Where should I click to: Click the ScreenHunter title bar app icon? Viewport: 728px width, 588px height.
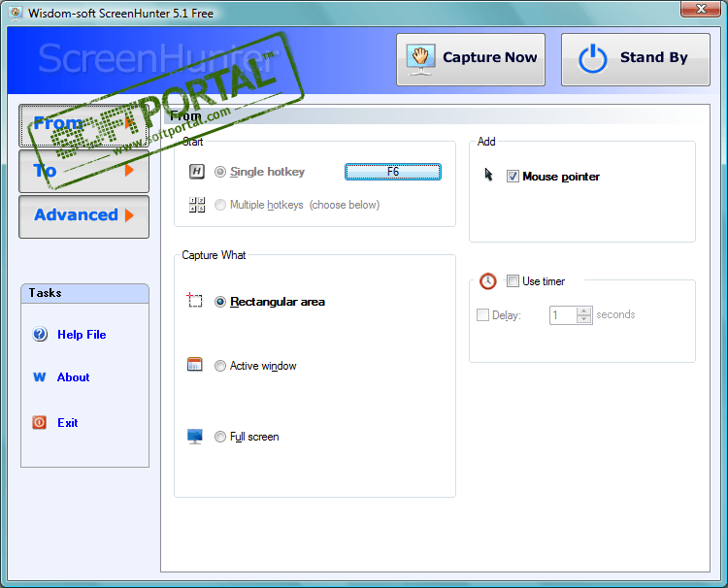pos(16,13)
